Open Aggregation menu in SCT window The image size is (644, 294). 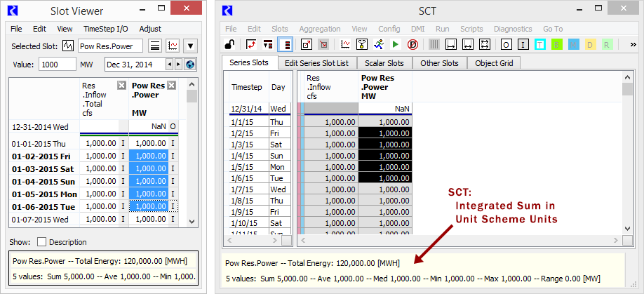pyautogui.click(x=319, y=29)
